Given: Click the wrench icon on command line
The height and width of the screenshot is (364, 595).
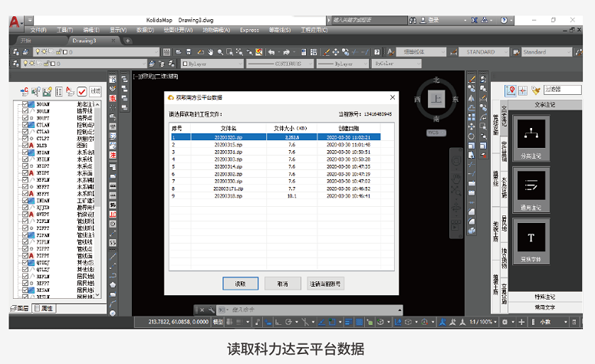Looking at the screenshot, I should [212, 310].
